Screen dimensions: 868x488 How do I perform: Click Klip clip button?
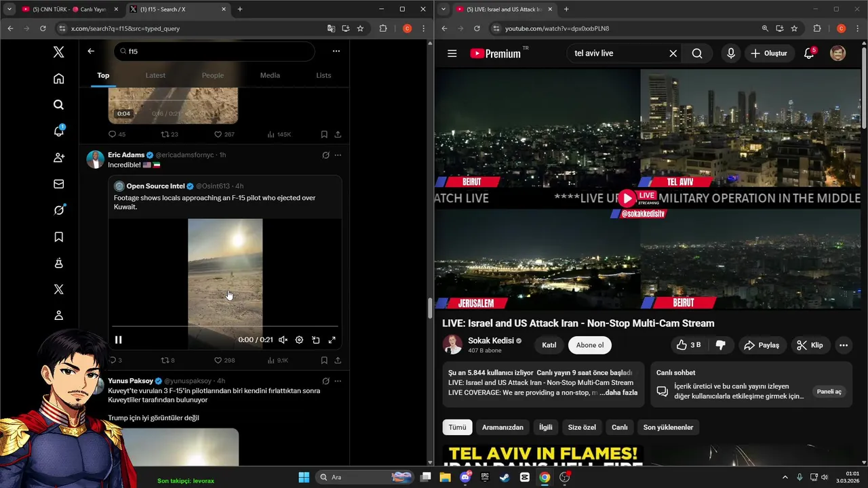coord(810,345)
